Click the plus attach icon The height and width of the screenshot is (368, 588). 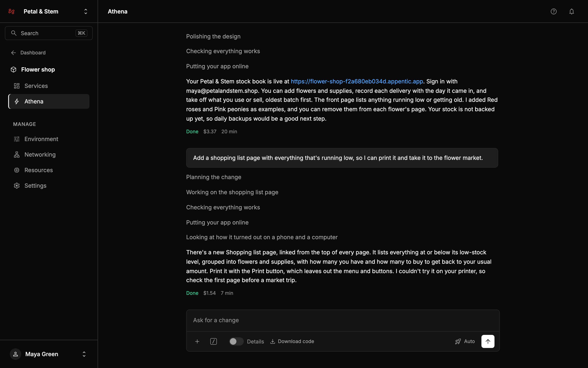point(197,341)
